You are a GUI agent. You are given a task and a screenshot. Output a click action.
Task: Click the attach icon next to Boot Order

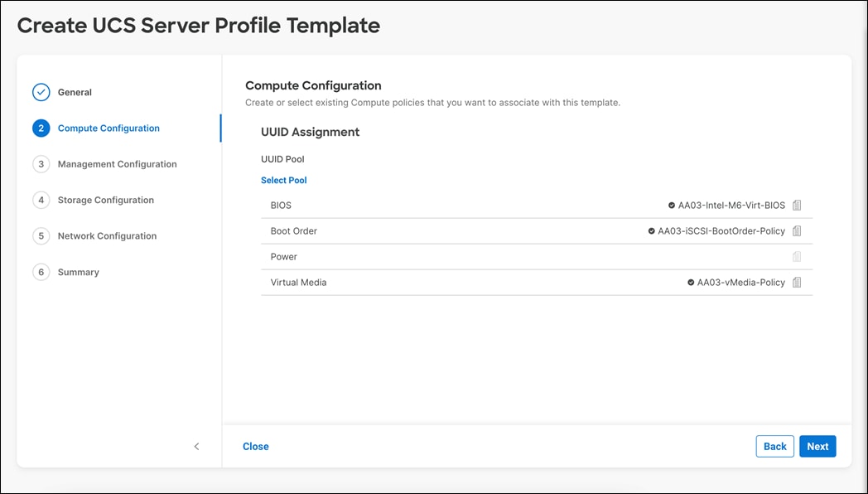(796, 230)
